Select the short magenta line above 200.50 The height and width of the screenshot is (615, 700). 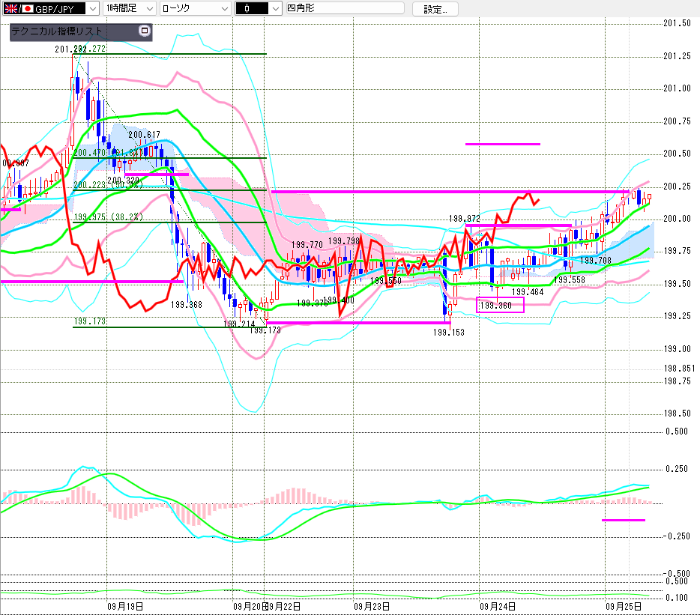502,144
